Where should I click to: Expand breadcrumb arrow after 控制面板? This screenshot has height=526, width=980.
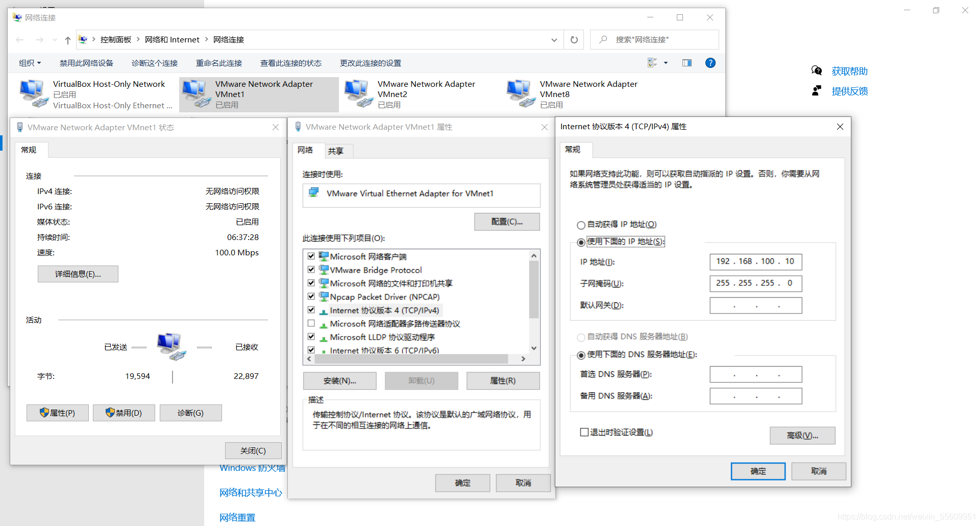pyautogui.click(x=138, y=39)
